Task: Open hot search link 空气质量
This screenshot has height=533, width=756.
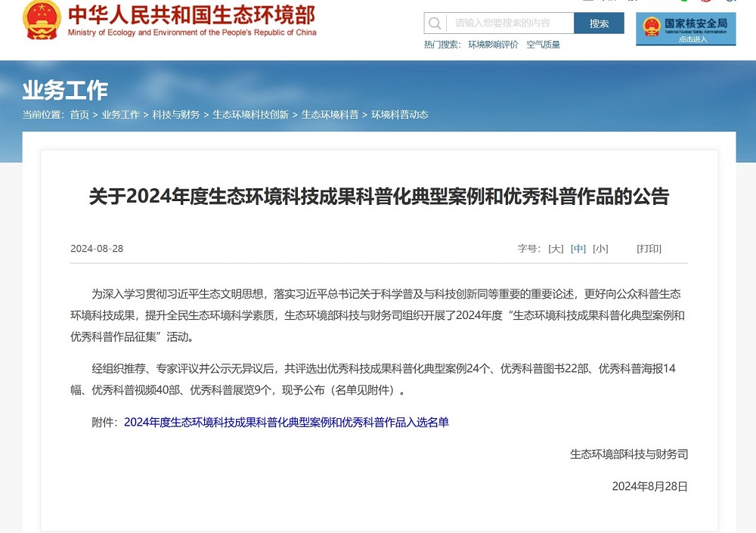Action: click(x=544, y=45)
